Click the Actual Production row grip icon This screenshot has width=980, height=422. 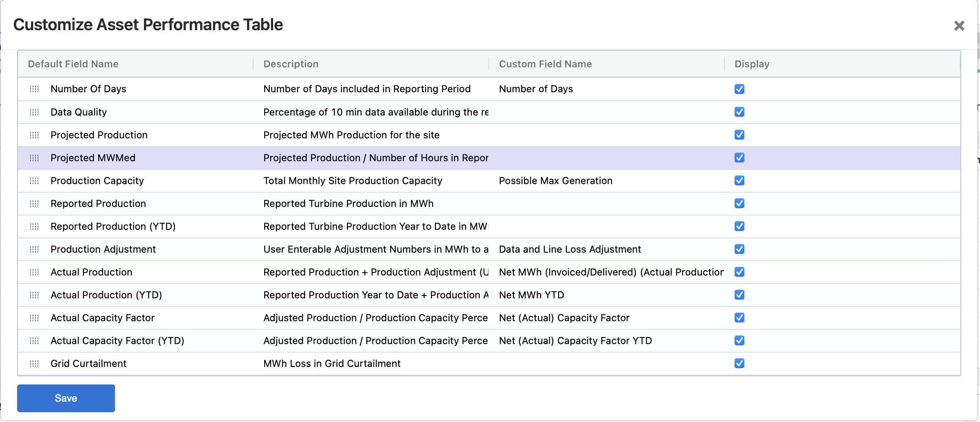(x=34, y=272)
